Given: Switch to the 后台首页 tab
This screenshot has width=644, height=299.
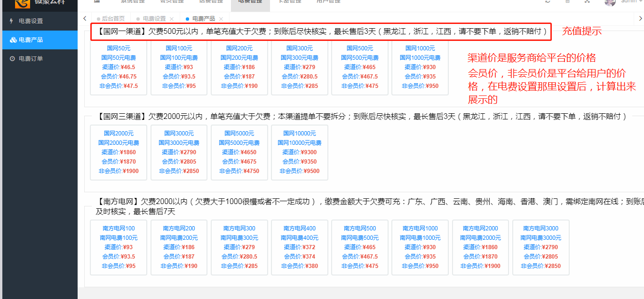Looking at the screenshot, I should point(111,19).
